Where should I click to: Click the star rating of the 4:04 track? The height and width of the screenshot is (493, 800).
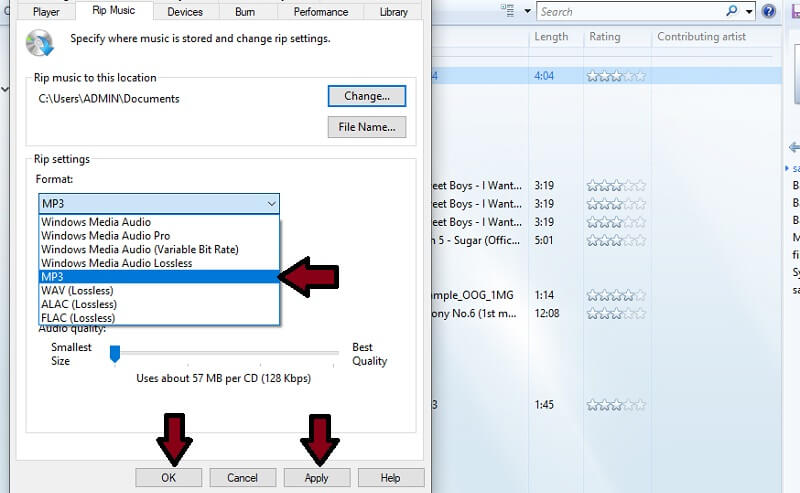tap(616, 76)
